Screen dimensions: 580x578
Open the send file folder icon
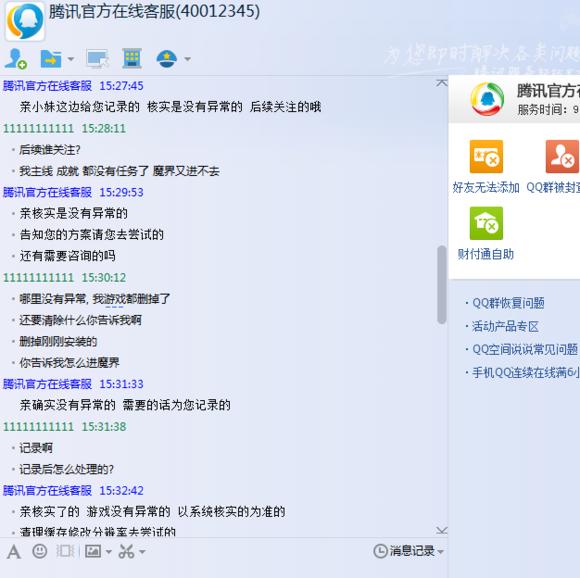(51, 58)
